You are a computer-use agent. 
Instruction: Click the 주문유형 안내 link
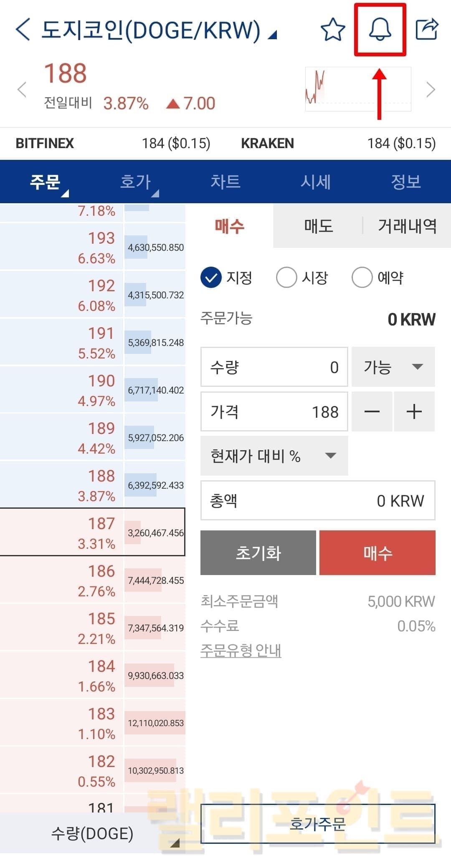click(241, 651)
